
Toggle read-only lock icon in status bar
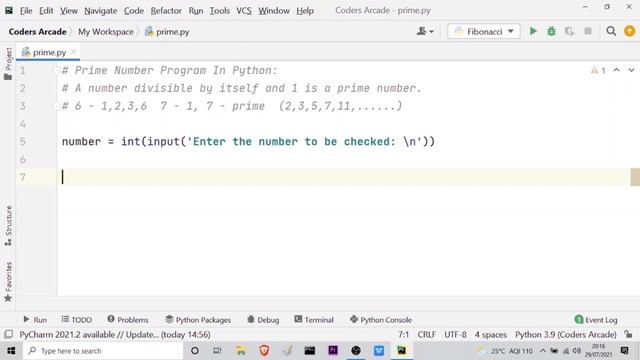pos(629,334)
